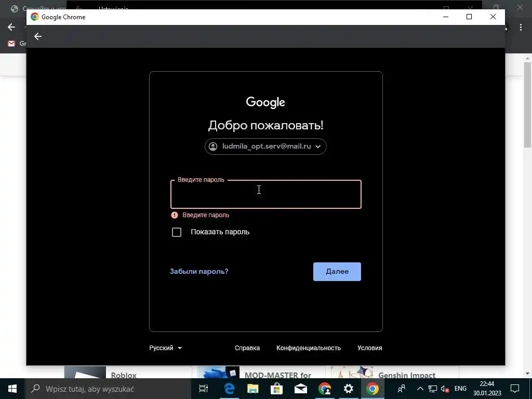Click the Google logo
This screenshot has width=532, height=399.
pos(265,102)
